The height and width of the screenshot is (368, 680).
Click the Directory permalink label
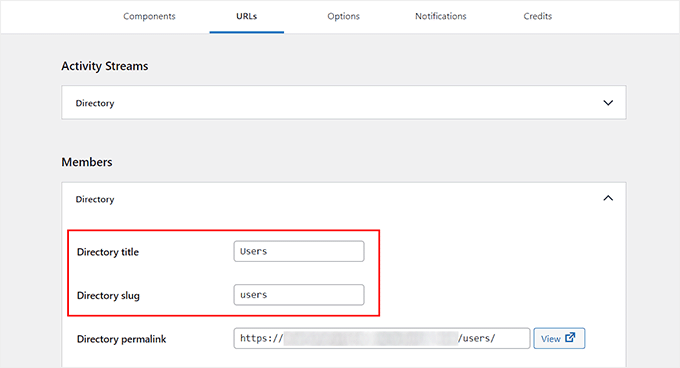[121, 339]
